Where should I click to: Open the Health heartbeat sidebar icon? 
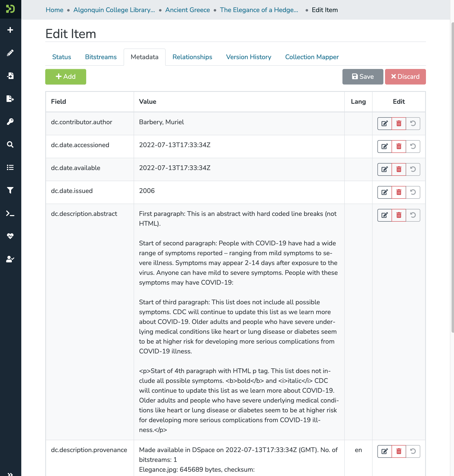(x=10, y=236)
